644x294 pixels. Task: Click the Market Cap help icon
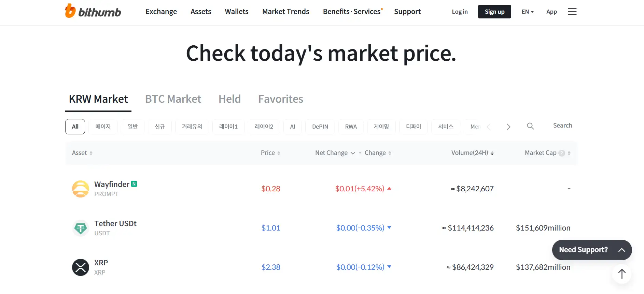click(561, 153)
